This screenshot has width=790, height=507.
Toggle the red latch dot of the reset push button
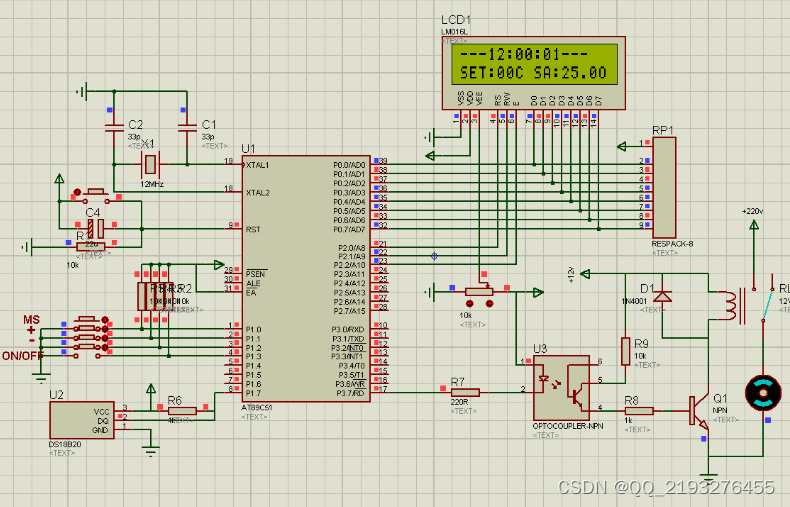pyautogui.click(x=77, y=192)
